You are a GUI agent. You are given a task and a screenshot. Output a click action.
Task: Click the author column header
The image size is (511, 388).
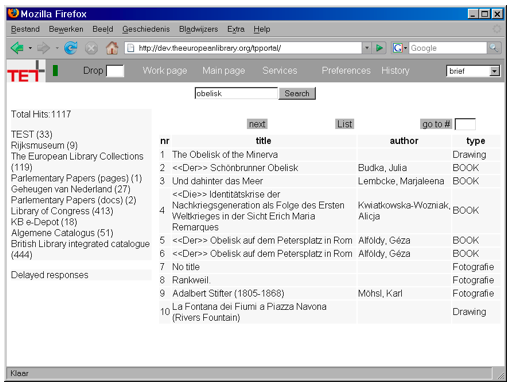(404, 141)
